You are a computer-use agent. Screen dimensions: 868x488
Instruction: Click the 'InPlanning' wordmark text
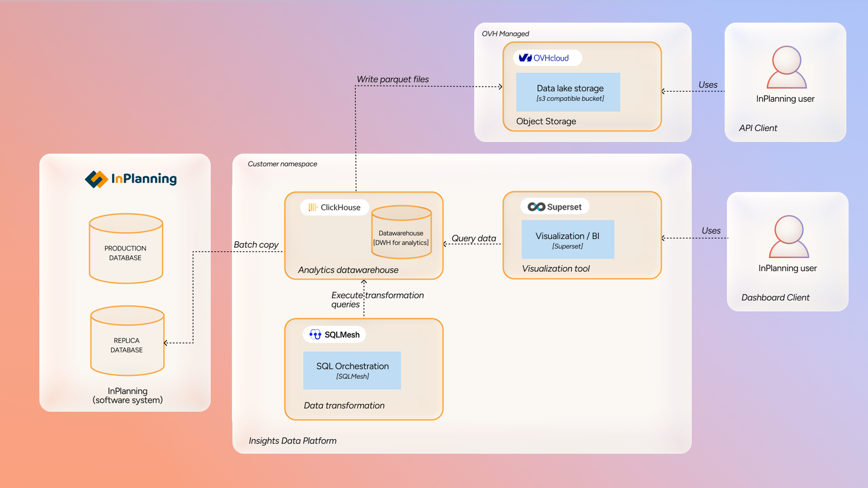[x=144, y=179]
